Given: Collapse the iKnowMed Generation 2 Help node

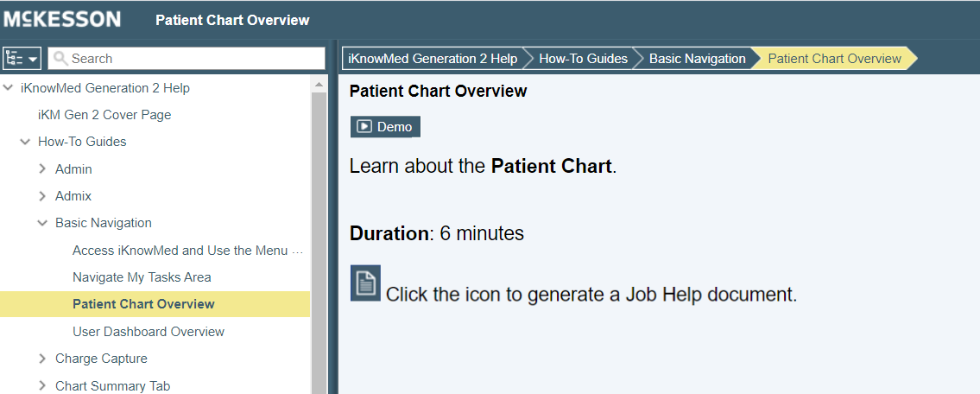Looking at the screenshot, I should click(9, 88).
